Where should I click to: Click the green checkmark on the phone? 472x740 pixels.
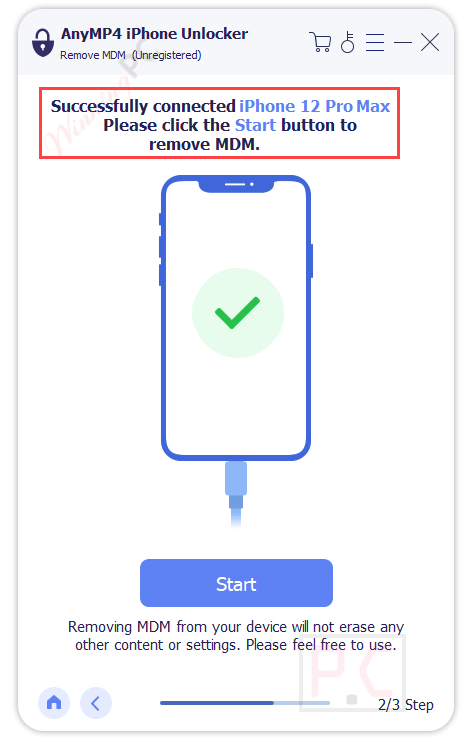(237, 313)
